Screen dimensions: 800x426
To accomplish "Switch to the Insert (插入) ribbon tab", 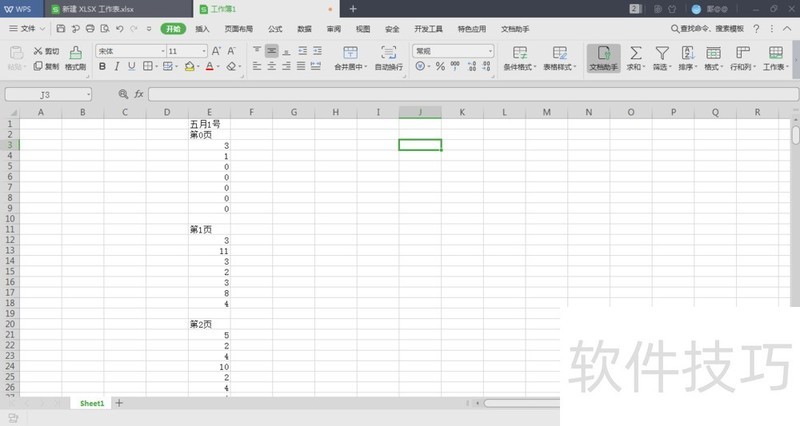I will click(202, 29).
